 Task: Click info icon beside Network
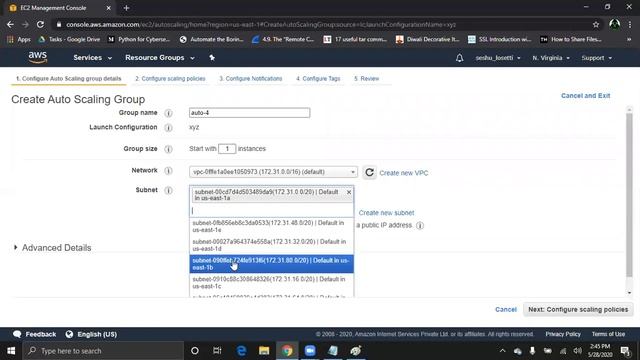(x=168, y=171)
